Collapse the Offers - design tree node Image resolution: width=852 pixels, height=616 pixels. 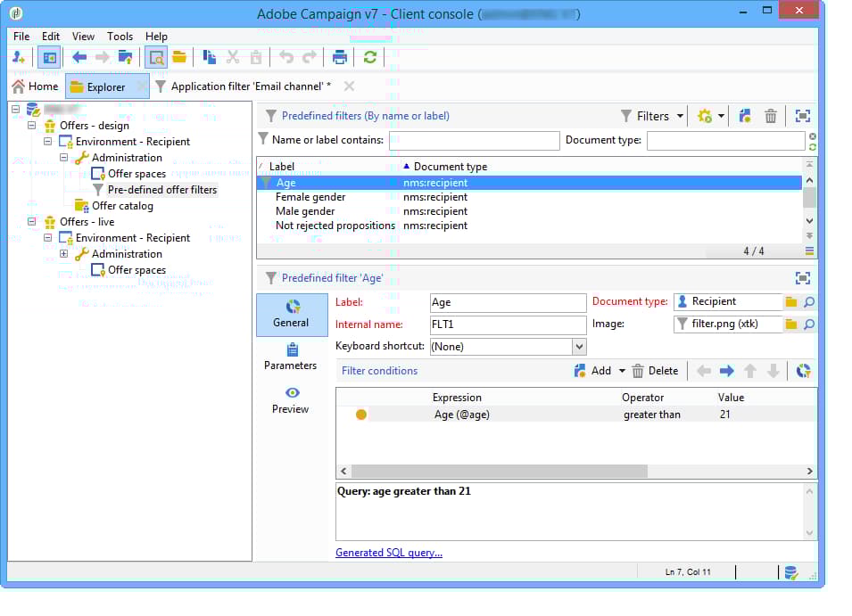pyautogui.click(x=32, y=126)
